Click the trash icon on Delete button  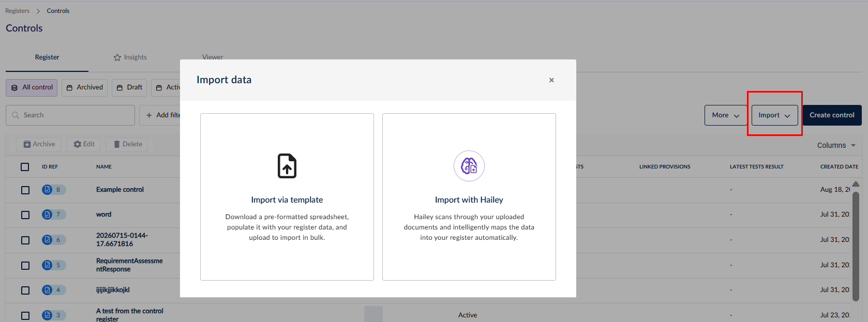(117, 144)
